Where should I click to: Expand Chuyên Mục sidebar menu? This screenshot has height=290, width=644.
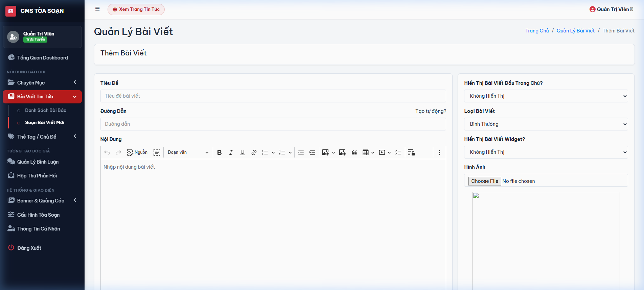(42, 82)
